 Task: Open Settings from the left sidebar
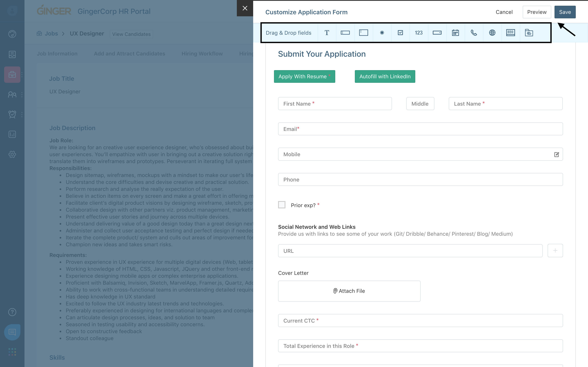[x=12, y=154]
